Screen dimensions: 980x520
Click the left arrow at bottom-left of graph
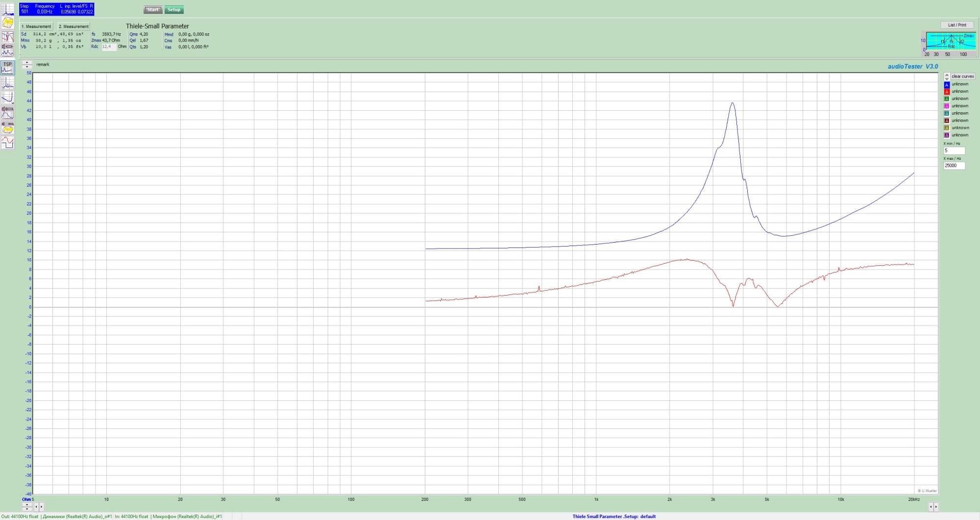(36, 507)
